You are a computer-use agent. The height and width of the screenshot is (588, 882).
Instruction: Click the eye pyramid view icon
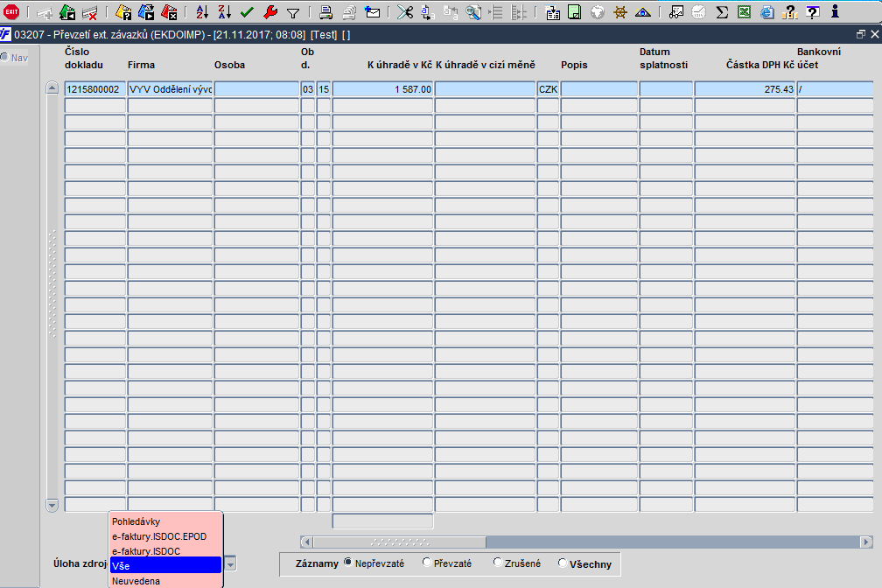pos(643,12)
